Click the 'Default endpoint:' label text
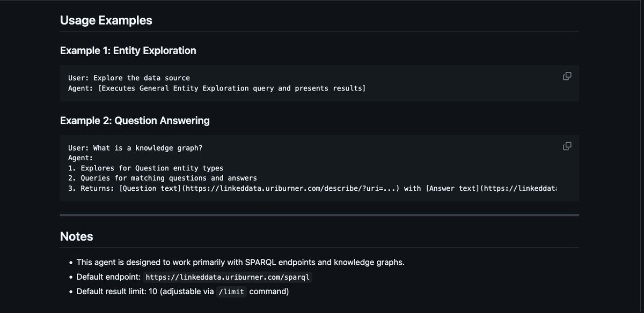 coord(108,277)
